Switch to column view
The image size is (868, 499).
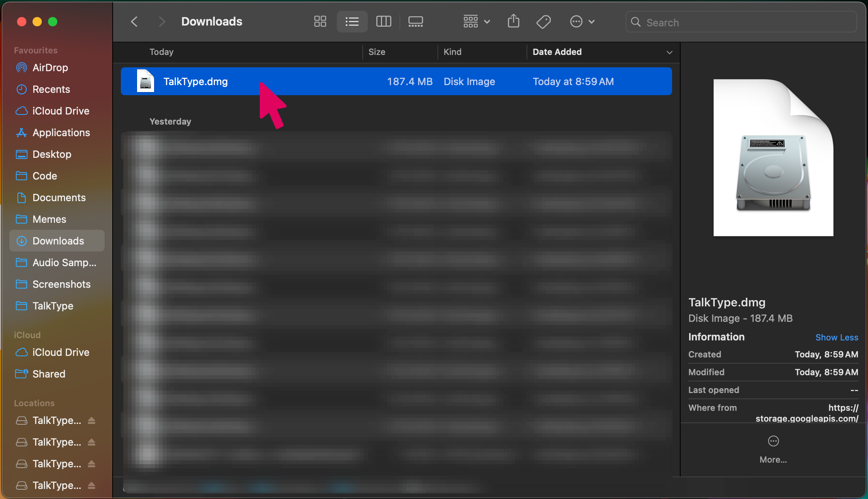point(384,22)
